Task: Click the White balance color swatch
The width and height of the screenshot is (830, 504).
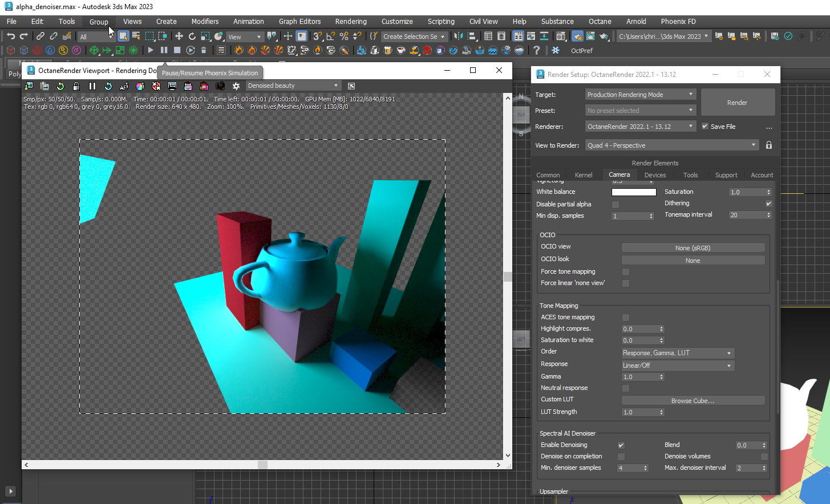Action: coord(634,192)
